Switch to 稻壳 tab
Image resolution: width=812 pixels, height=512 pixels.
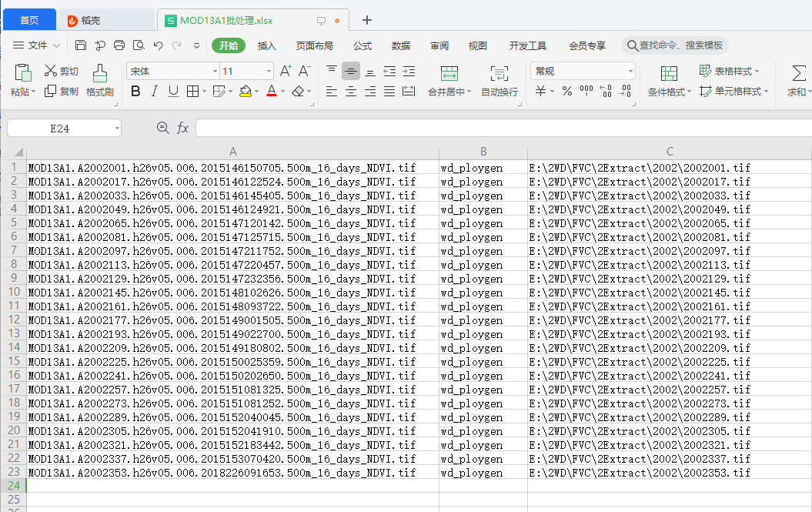click(105, 20)
